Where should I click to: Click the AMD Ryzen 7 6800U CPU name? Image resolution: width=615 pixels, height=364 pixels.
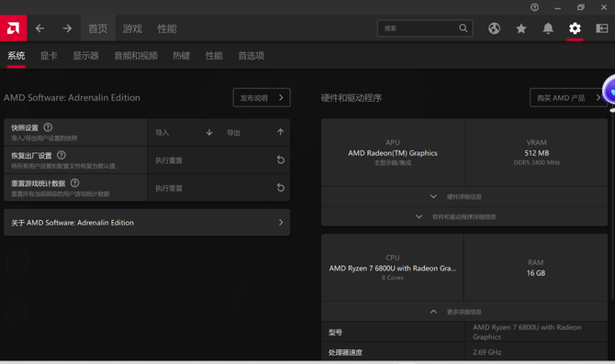[393, 269]
